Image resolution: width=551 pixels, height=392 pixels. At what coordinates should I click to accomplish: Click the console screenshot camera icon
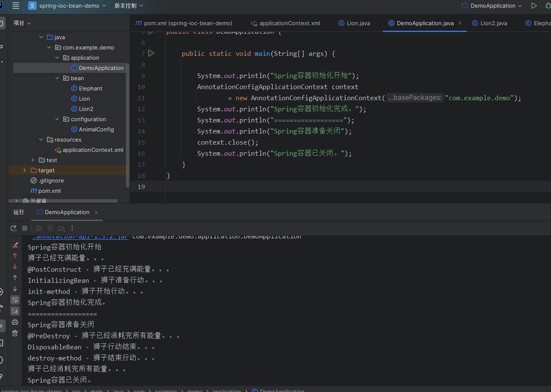39,228
